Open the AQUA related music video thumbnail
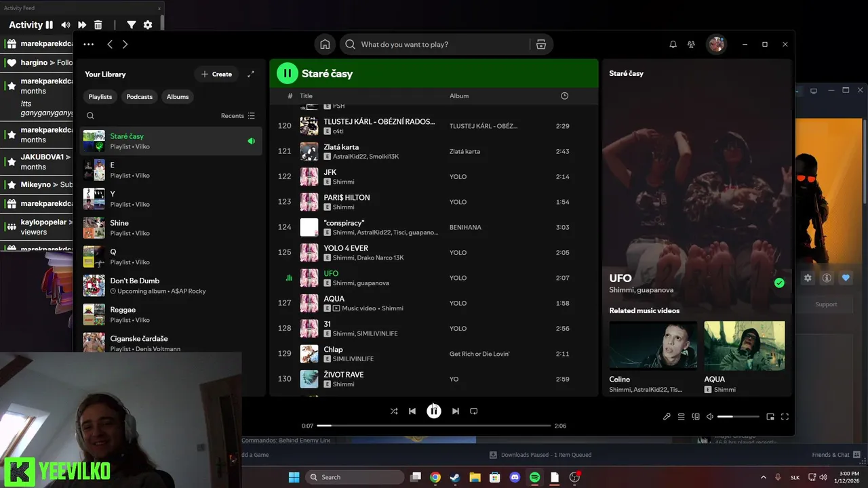The width and height of the screenshot is (868, 488). (745, 346)
